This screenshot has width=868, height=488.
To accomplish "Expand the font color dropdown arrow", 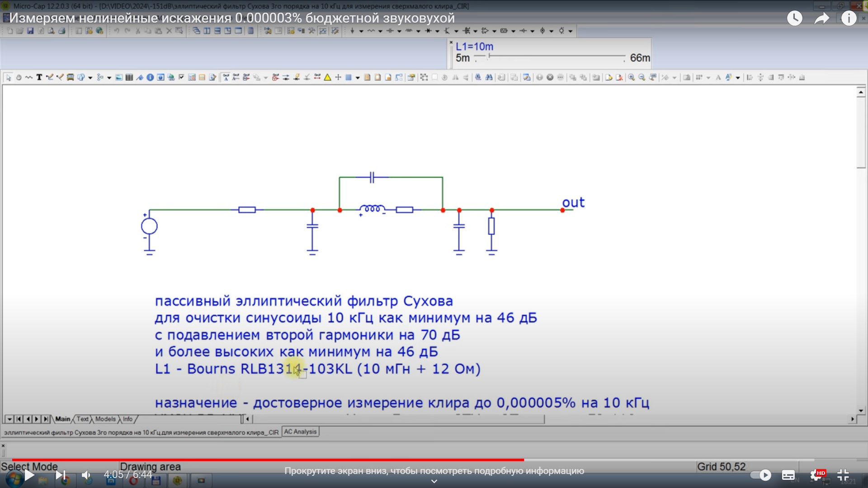I will [738, 78].
